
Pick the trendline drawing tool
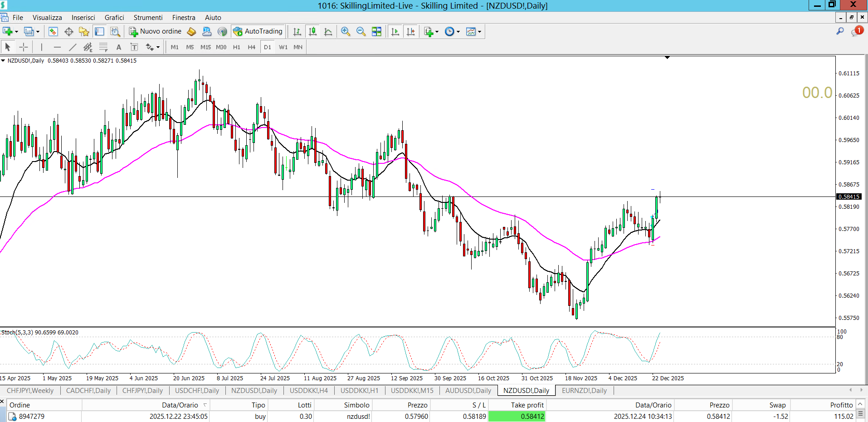tap(73, 47)
